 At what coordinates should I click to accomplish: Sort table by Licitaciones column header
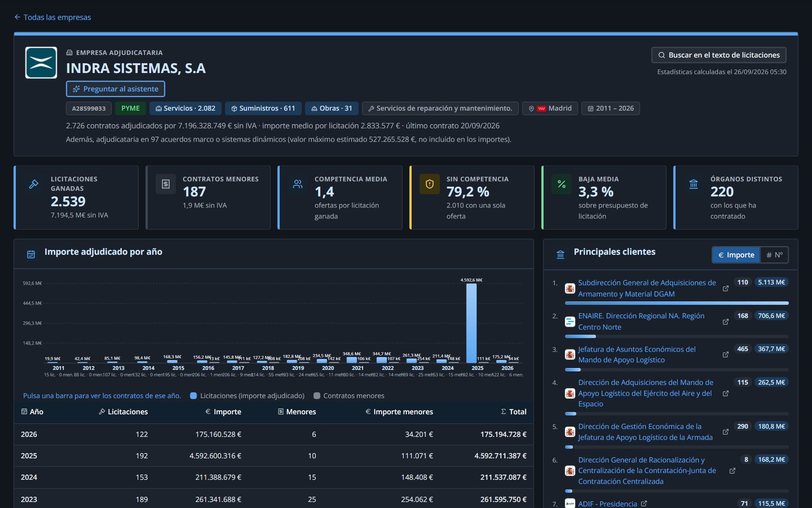pyautogui.click(x=123, y=412)
